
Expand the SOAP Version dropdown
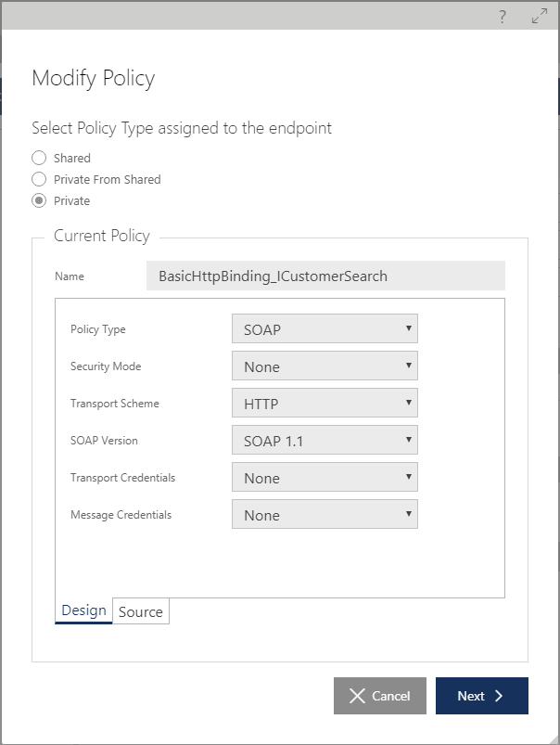tap(325, 440)
